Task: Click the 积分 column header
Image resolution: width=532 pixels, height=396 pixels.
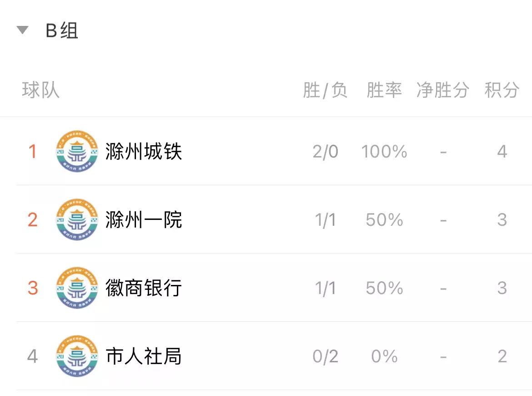Action: point(502,90)
